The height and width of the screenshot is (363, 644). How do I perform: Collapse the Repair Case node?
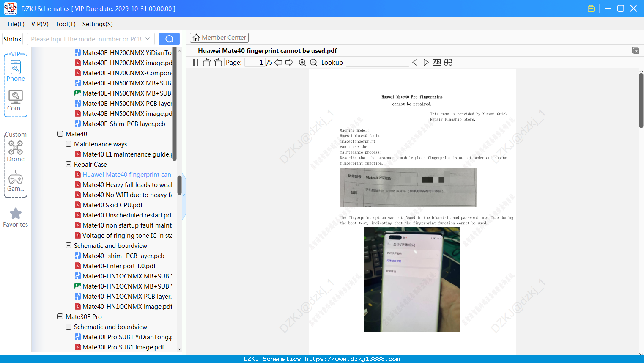pyautogui.click(x=69, y=165)
